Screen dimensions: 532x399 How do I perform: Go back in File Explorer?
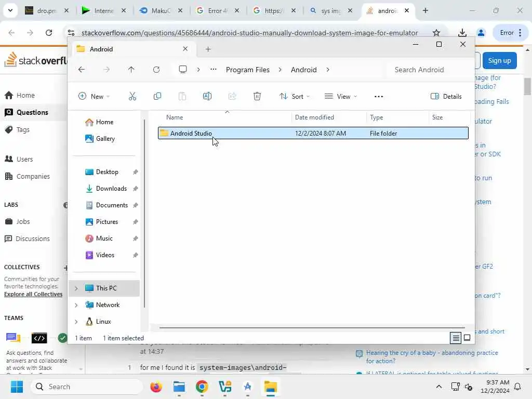tap(82, 70)
